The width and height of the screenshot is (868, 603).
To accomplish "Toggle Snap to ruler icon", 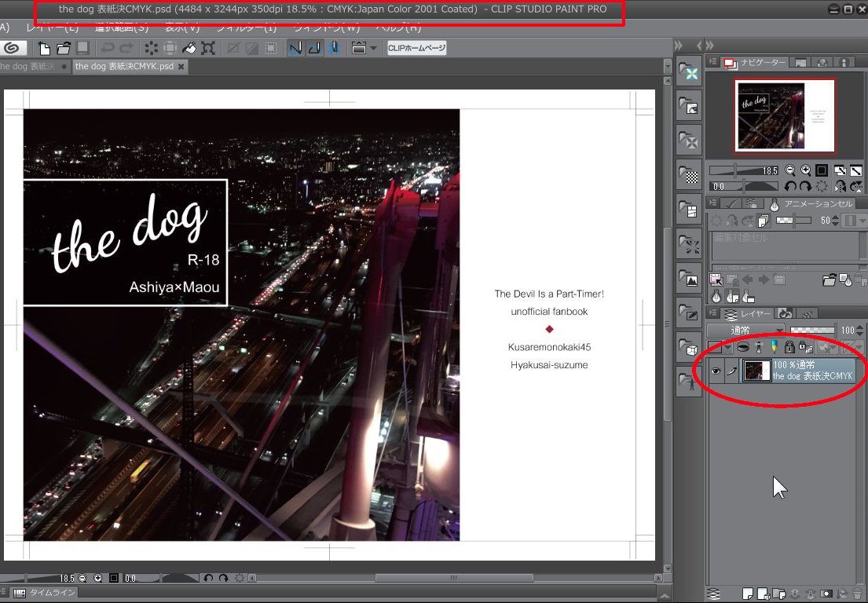I will pos(295,48).
